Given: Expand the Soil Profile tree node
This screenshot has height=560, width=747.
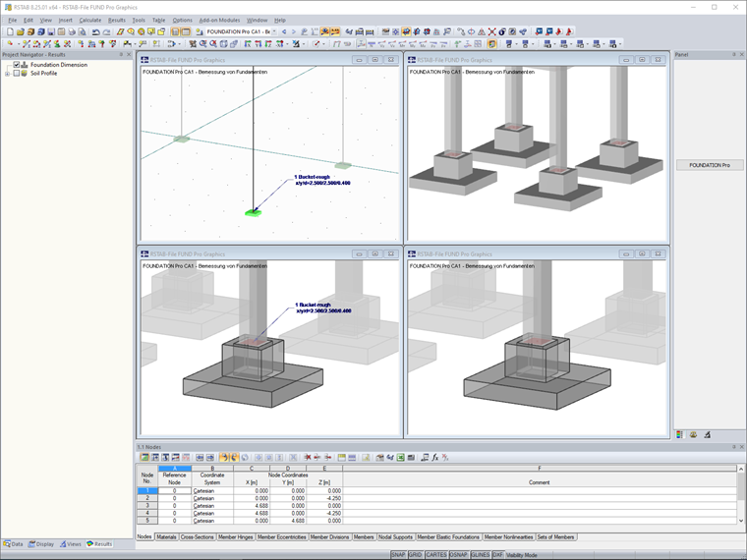Looking at the screenshot, I should [7, 73].
